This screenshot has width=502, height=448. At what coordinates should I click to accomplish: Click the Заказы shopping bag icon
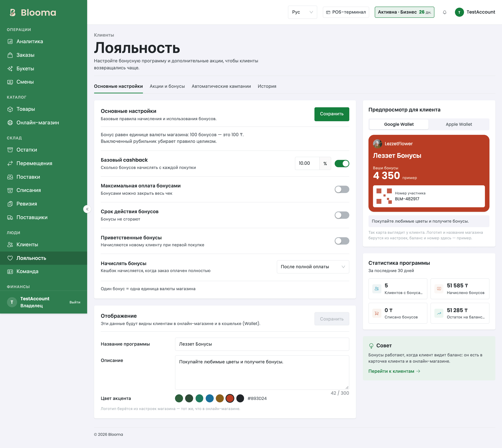(x=10, y=55)
